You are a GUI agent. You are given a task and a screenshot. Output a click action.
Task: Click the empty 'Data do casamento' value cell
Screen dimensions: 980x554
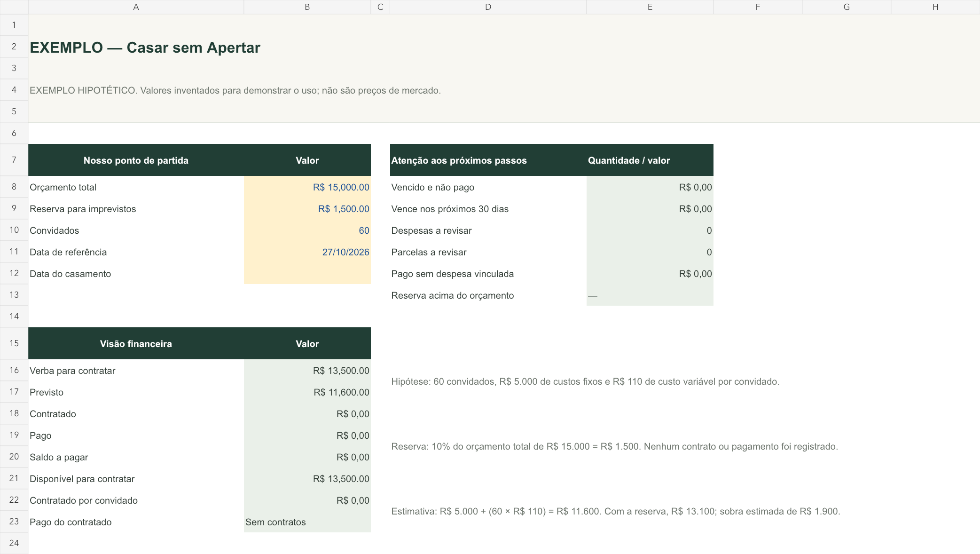[307, 274]
